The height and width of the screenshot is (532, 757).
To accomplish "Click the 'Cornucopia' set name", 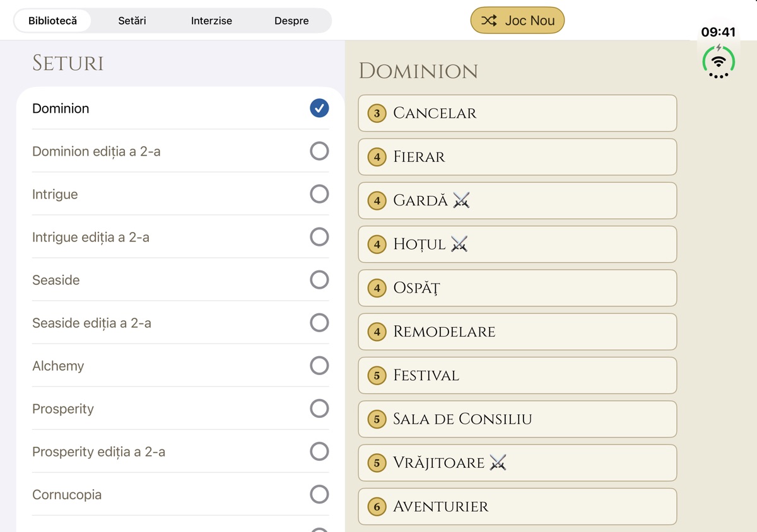I will pos(67,495).
